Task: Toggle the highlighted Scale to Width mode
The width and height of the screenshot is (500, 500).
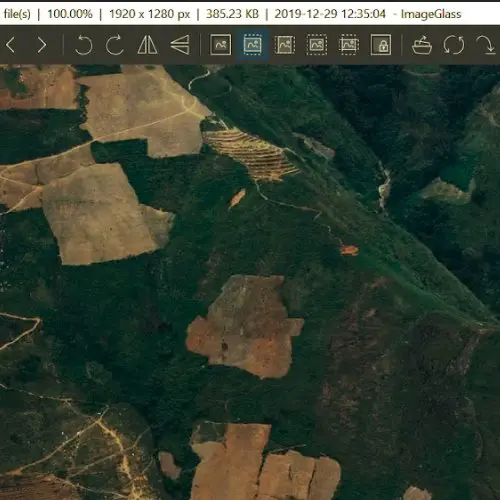Action: tap(252, 45)
